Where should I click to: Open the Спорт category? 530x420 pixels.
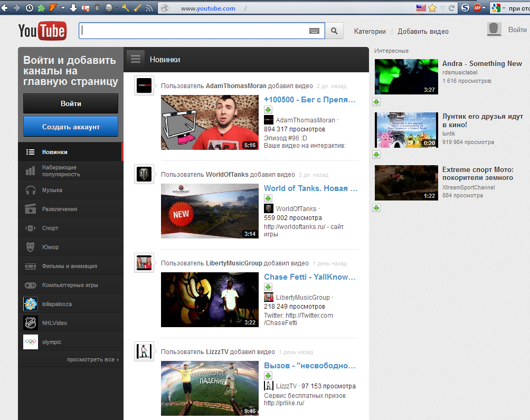[x=71, y=228]
